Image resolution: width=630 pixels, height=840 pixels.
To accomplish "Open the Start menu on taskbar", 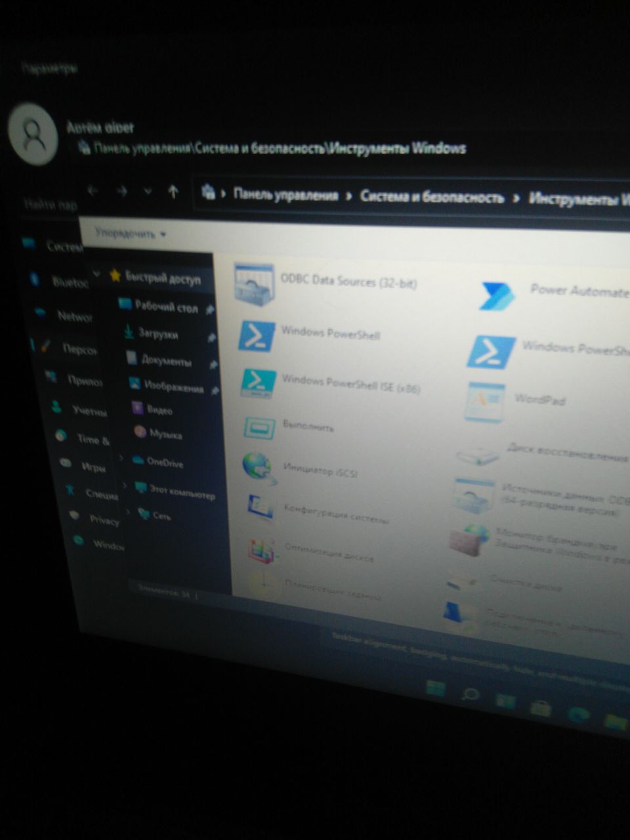I will click(x=434, y=688).
